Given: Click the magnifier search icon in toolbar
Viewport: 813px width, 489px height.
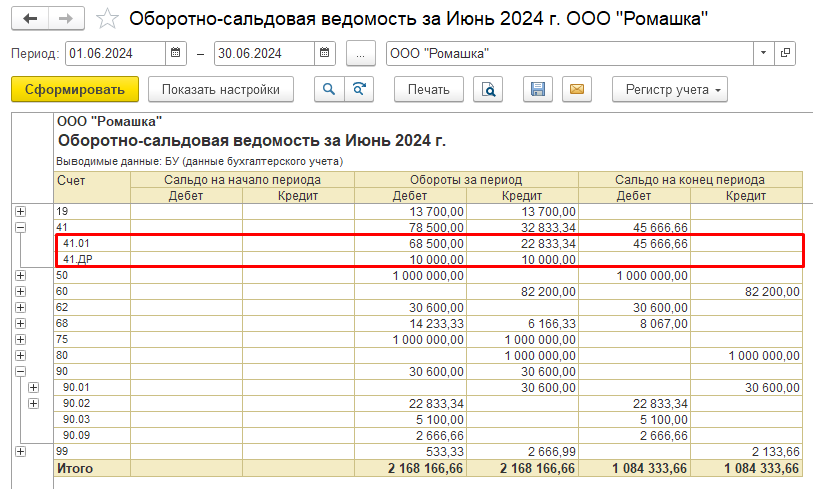Looking at the screenshot, I should (328, 90).
